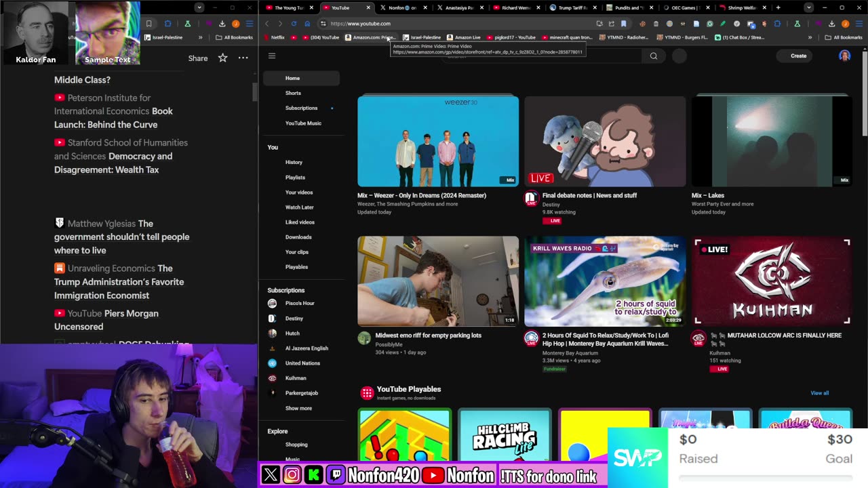Show more bookmarks via overflow chevron, right window
Image resolution: width=868 pixels, height=488 pixels.
(810, 37)
